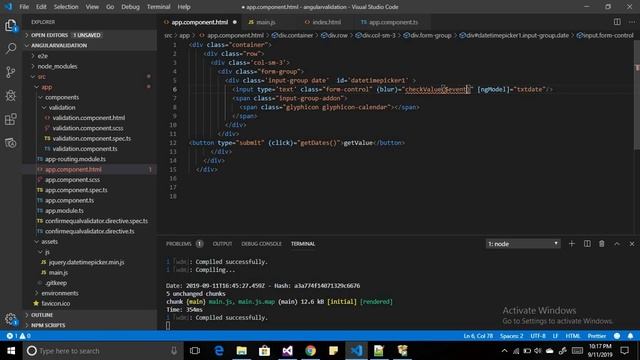Switch to the DEBUG CONSOLE panel tab
Screen dimensions: 640x360
click(x=261, y=244)
